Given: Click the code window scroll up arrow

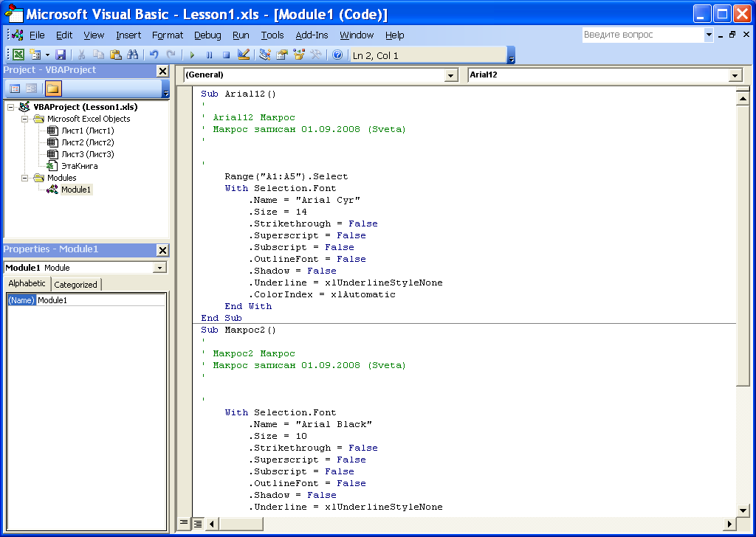Looking at the screenshot, I should click(743, 99).
